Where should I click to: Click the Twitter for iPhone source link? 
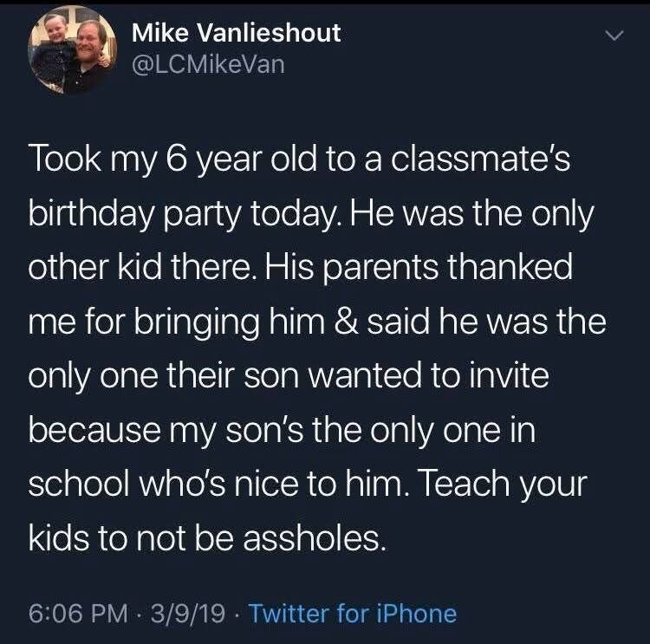pyautogui.click(x=353, y=614)
